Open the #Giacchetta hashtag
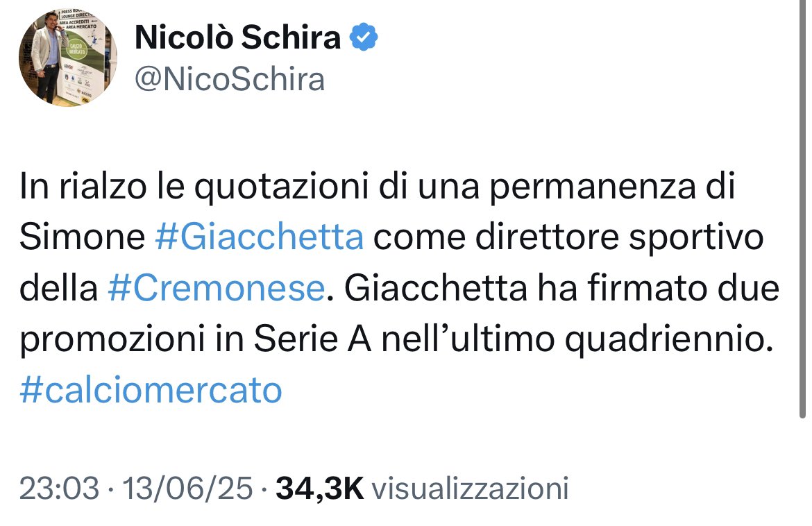The width and height of the screenshot is (812, 526). pos(259,237)
